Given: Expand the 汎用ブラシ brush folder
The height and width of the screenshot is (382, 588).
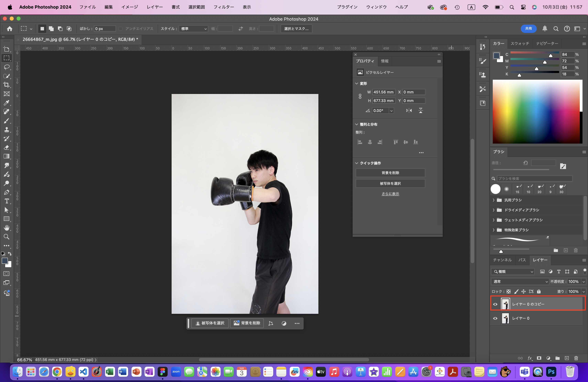Looking at the screenshot, I should [x=494, y=200].
